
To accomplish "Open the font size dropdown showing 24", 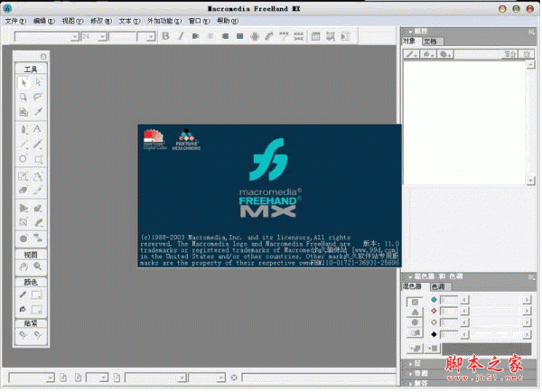I will click(102, 37).
